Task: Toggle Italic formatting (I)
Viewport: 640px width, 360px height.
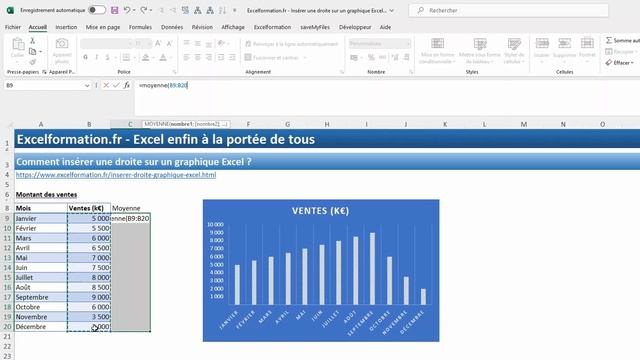Action: coord(97,58)
